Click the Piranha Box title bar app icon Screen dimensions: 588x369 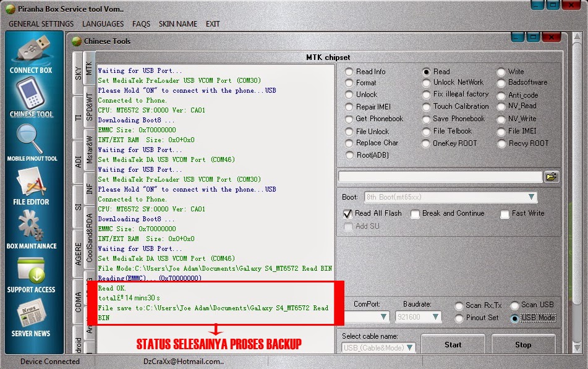pyautogui.click(x=11, y=9)
